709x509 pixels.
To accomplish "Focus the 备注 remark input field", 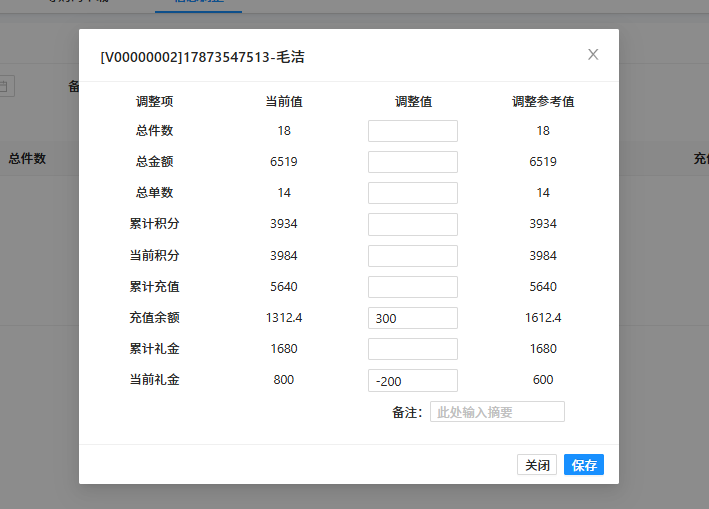I will [497, 412].
